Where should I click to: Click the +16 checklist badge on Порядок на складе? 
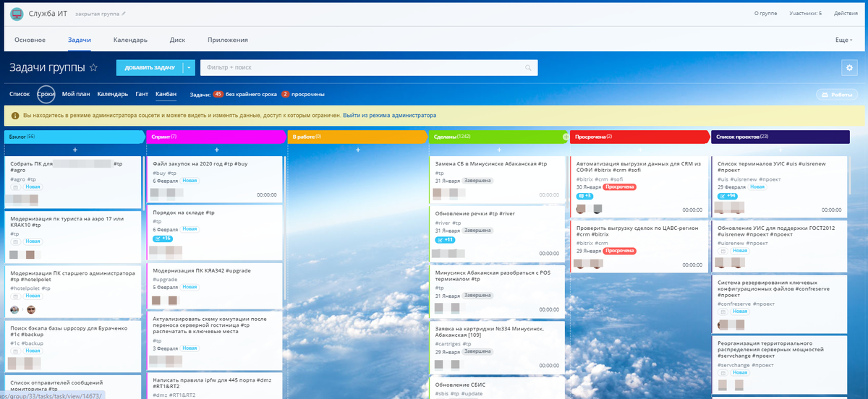[x=163, y=239]
